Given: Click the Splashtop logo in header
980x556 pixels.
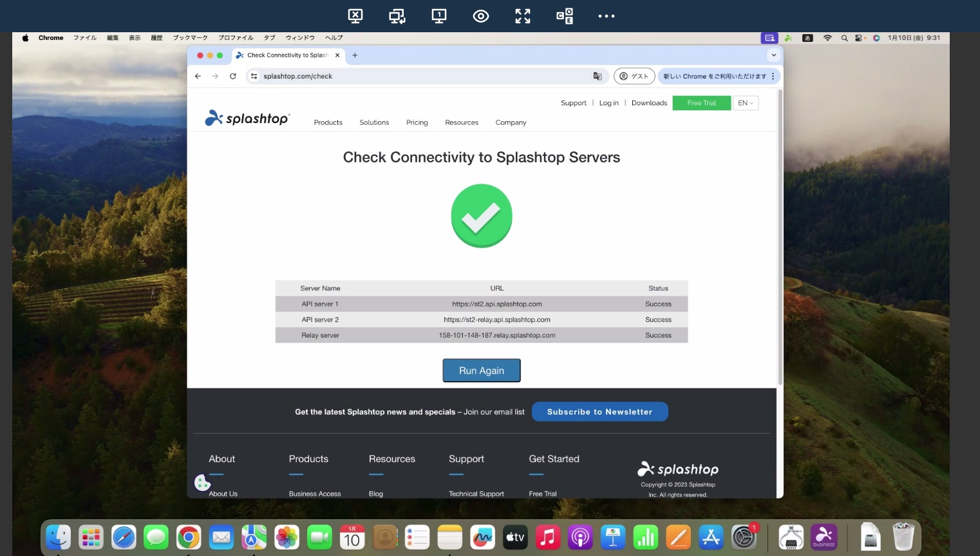Looking at the screenshot, I should coord(247,118).
